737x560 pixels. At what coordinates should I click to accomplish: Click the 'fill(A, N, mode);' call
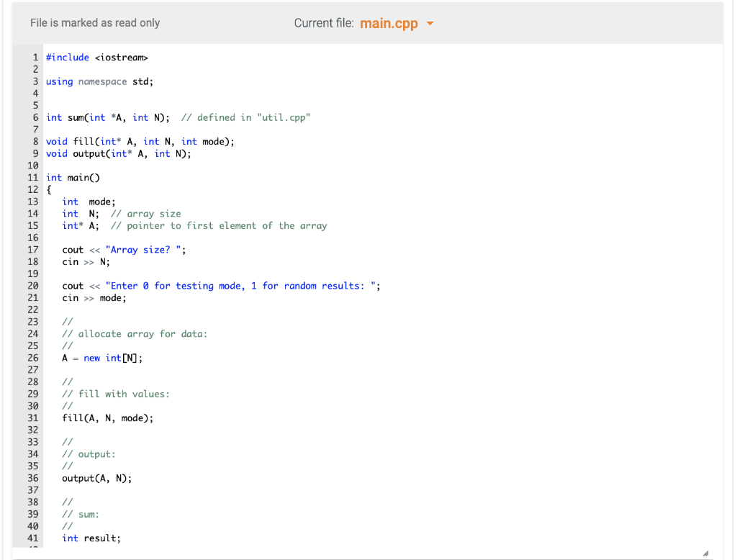coord(108,418)
